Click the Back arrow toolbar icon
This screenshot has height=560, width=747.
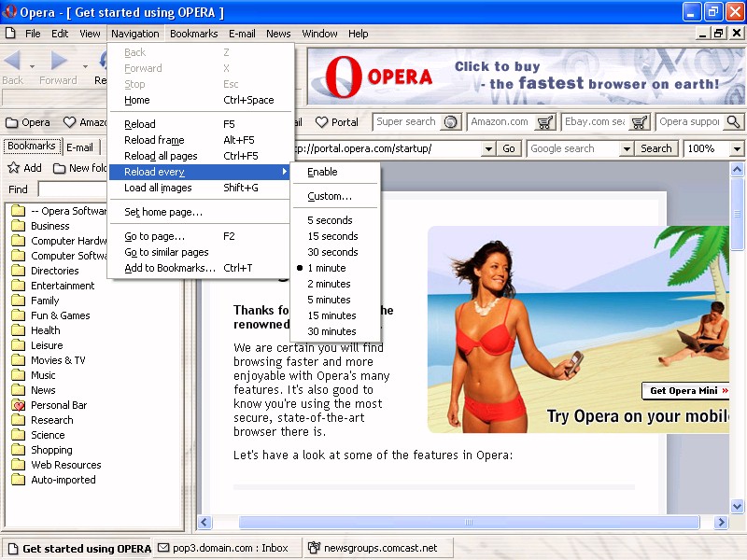coord(13,62)
